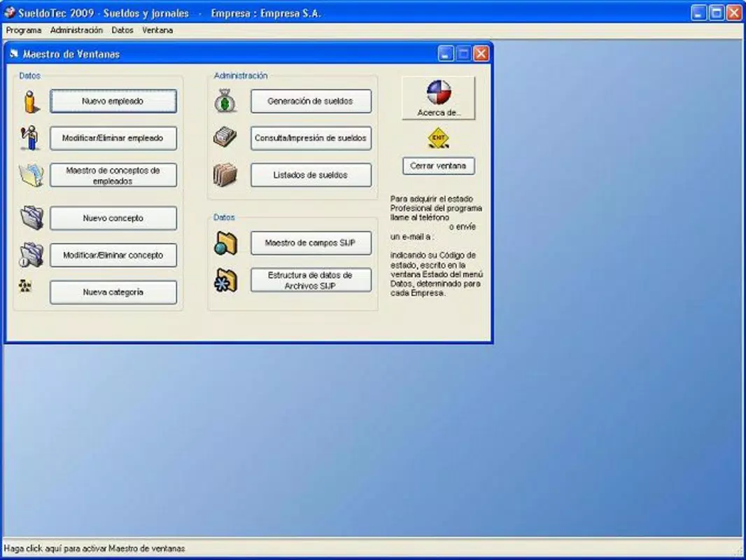Click the SueldoTec app icon in the title bar
This screenshot has width=746, height=560.
coord(10,13)
